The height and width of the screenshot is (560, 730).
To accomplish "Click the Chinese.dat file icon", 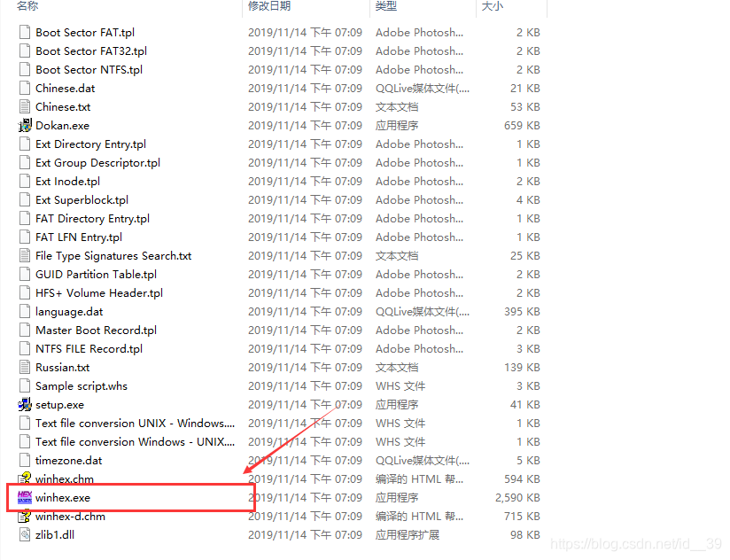I will tap(25, 88).
